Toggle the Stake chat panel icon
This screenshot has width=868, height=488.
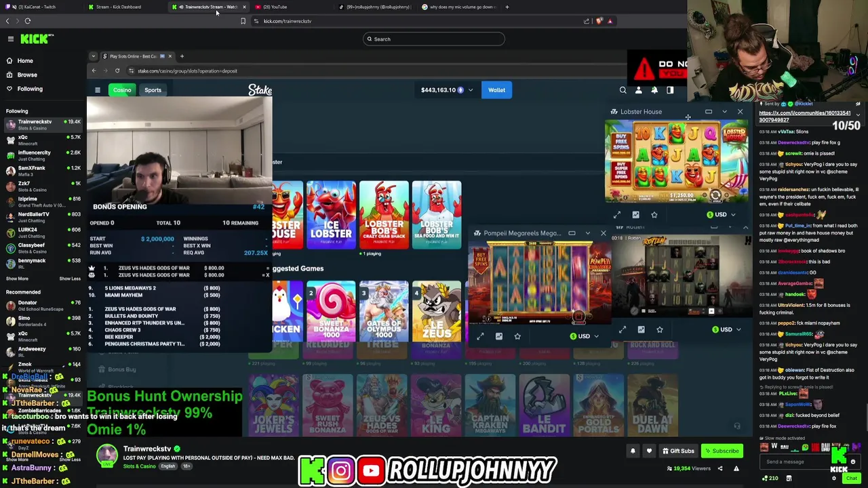670,90
